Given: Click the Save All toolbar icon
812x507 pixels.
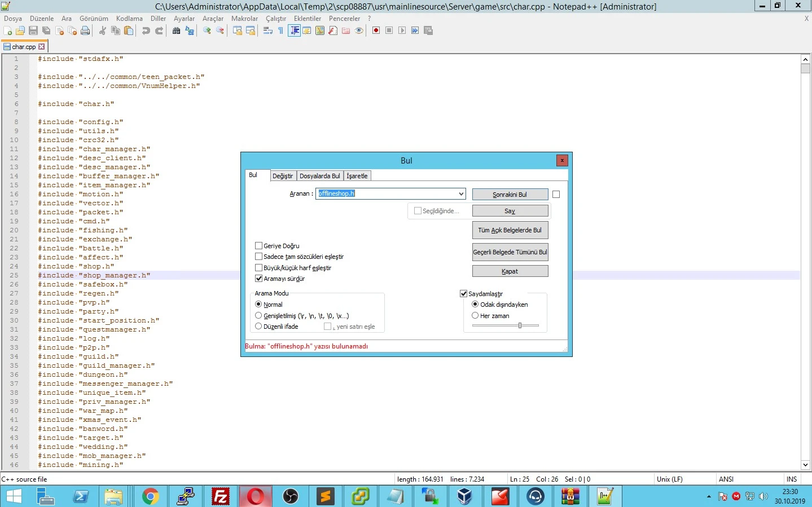Looking at the screenshot, I should pos(46,30).
